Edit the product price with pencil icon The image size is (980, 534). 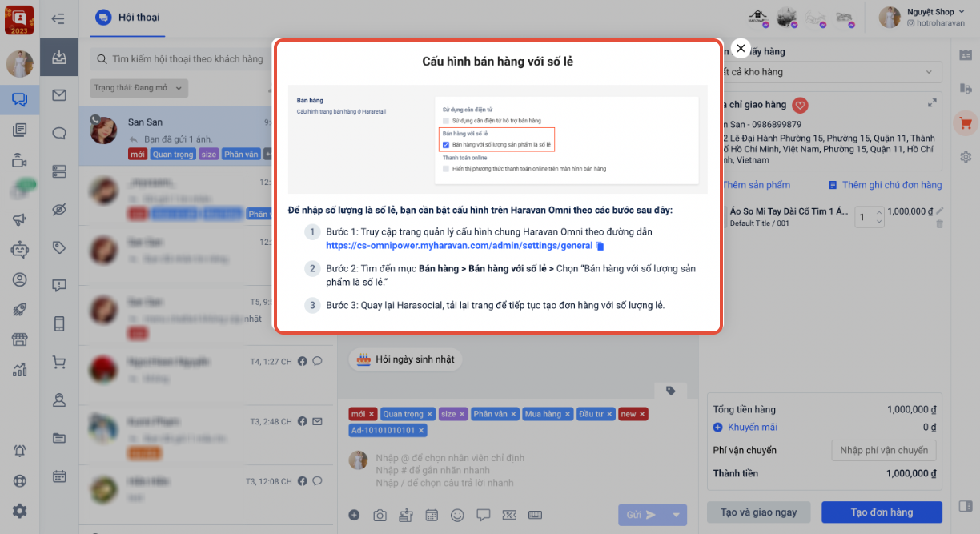[x=940, y=211]
